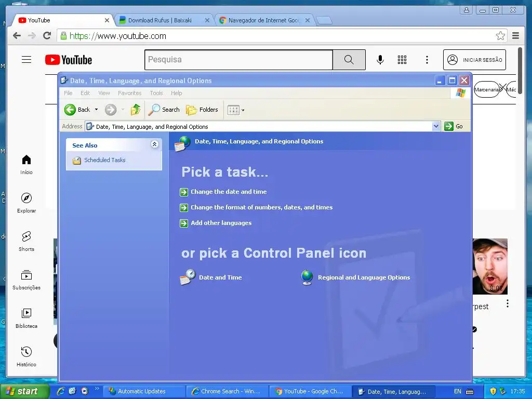Image resolution: width=532 pixels, height=399 pixels.
Task: Open Regional and Language Options icon
Action: 355,277
